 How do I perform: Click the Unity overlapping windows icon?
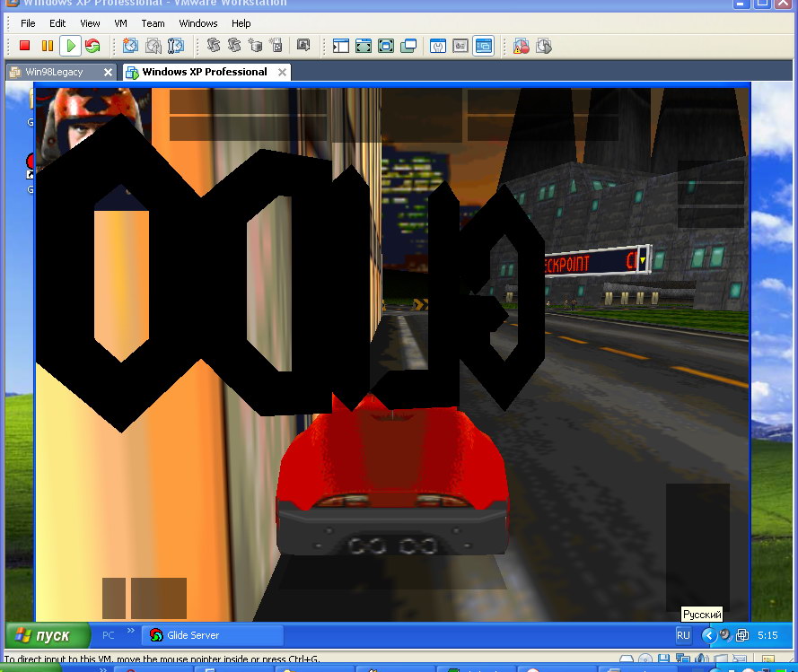tap(408, 47)
